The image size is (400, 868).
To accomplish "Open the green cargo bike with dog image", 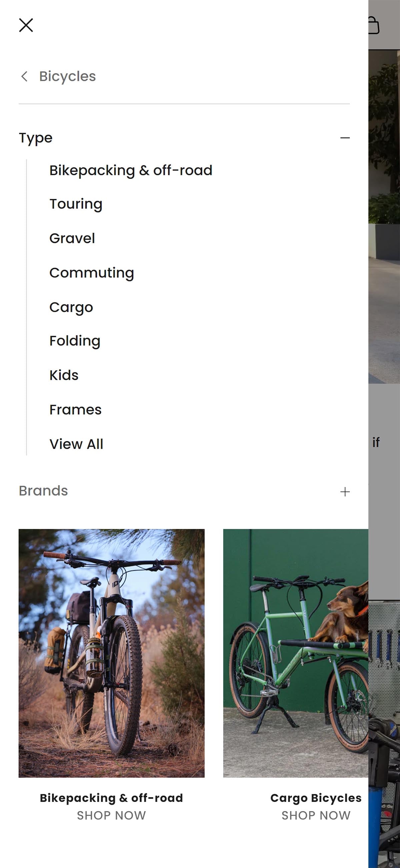I will point(296,653).
